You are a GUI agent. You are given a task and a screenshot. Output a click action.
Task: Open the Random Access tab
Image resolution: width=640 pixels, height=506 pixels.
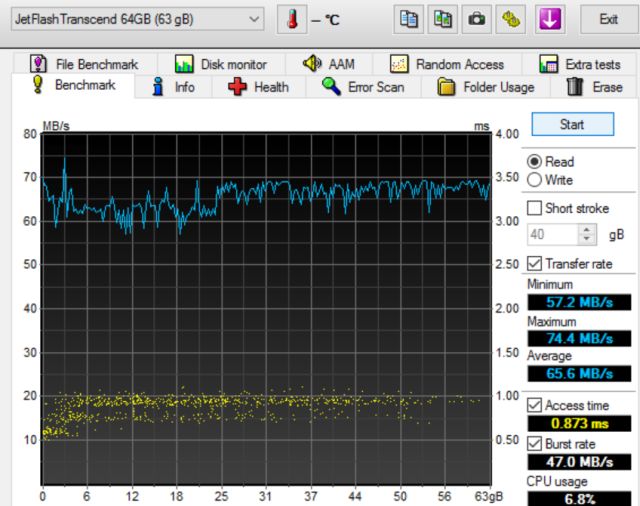pos(446,64)
